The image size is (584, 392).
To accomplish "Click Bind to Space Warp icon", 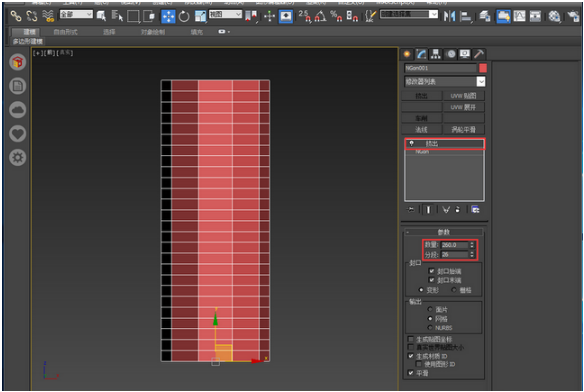I will (48, 16).
